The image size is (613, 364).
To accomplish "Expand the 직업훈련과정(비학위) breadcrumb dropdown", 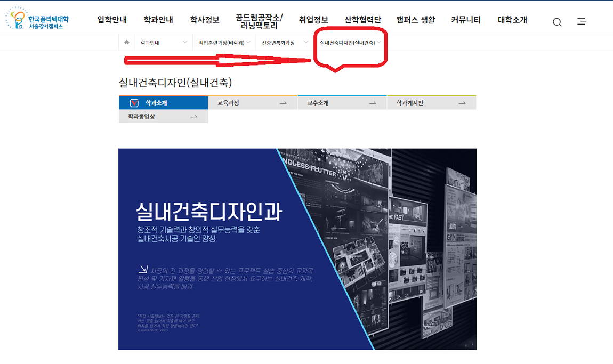I will [248, 42].
